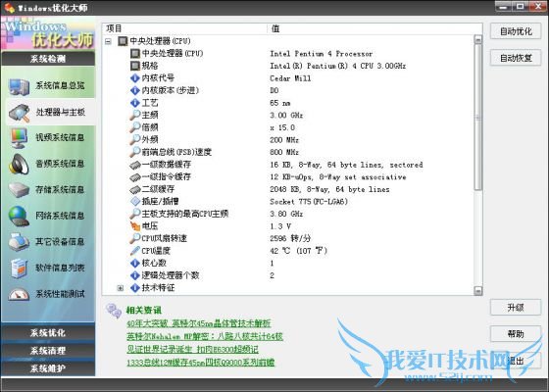Switch to the 系统清理 section

point(48,351)
